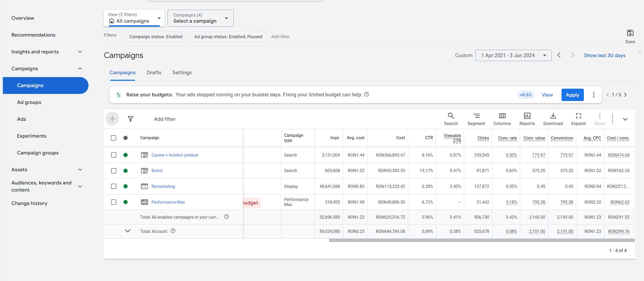The width and height of the screenshot is (644, 281).
Task: Click the Add filter field above table
Action: click(165, 119)
